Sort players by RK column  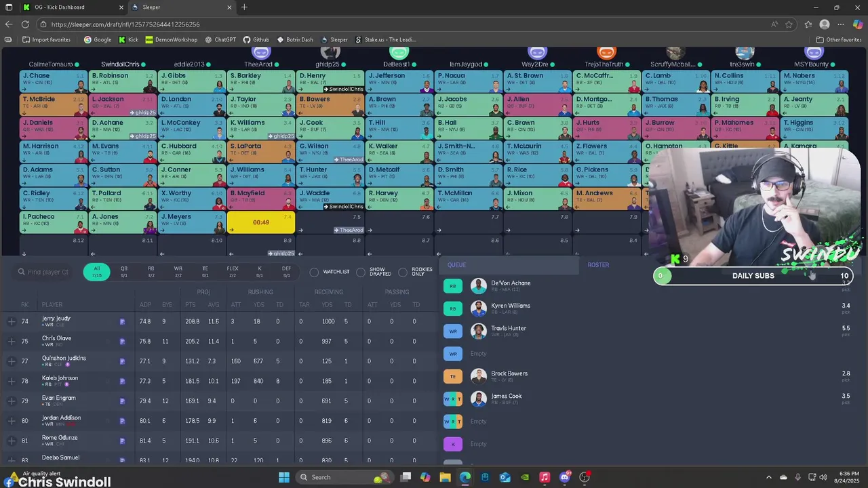25,304
